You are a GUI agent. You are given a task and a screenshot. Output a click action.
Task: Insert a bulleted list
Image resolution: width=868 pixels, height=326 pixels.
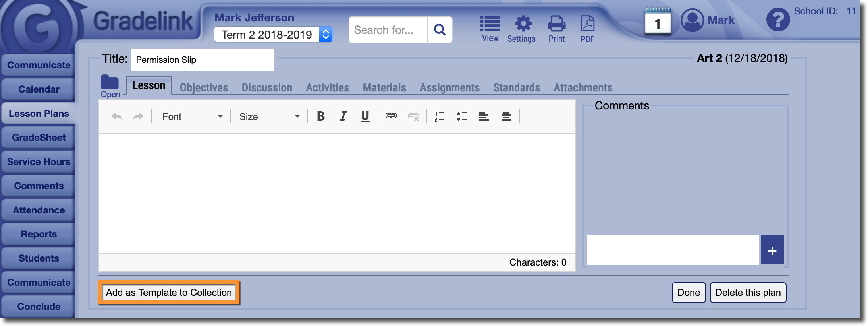point(462,116)
